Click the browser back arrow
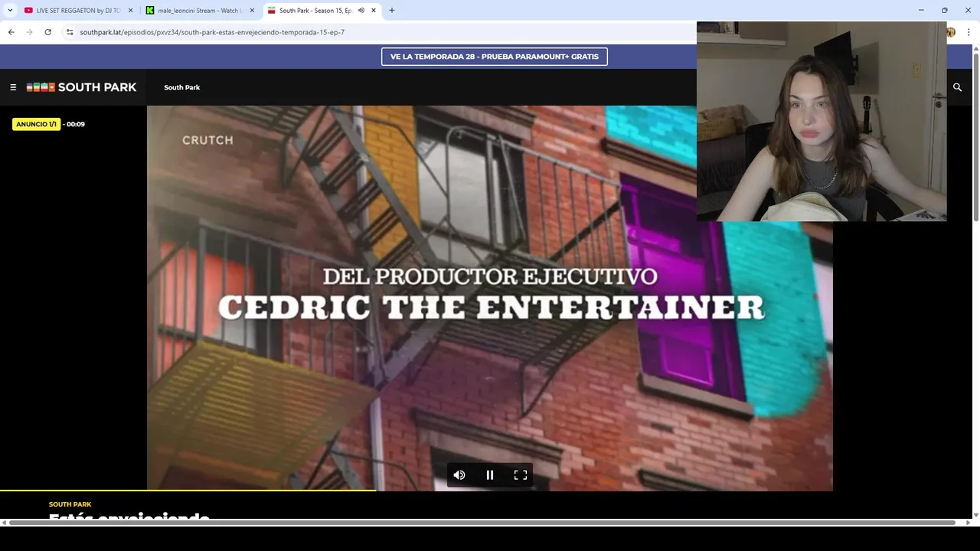Image resolution: width=980 pixels, height=551 pixels. click(11, 32)
